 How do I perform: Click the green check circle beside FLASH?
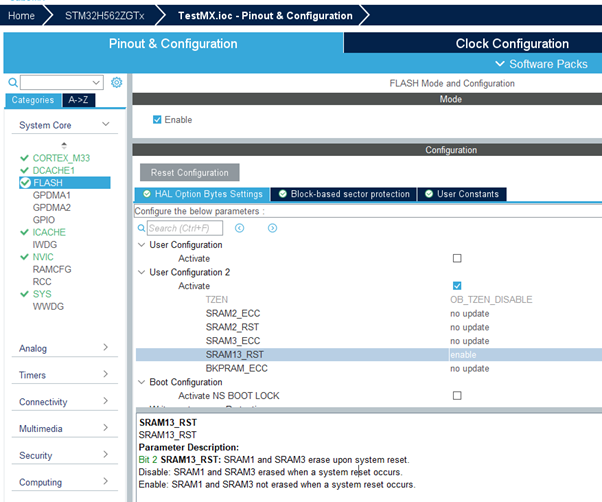coord(25,183)
